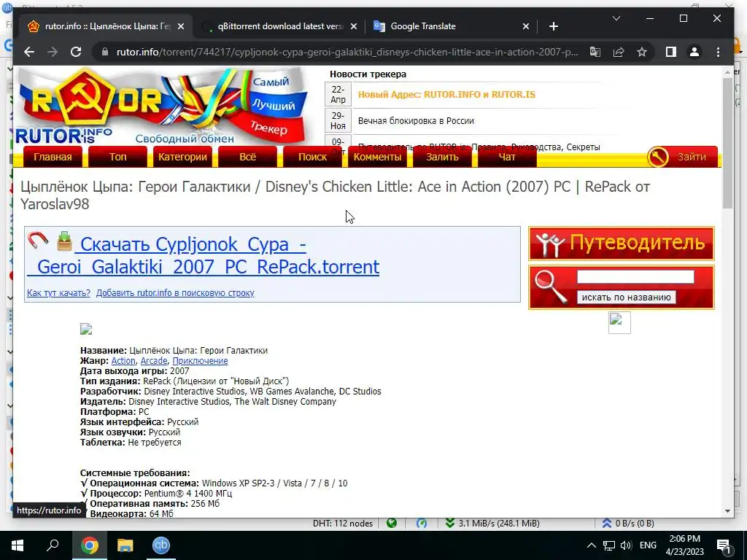Click qBittorrent upload speed 0 B/s
This screenshot has width=747, height=560.
pos(628,524)
